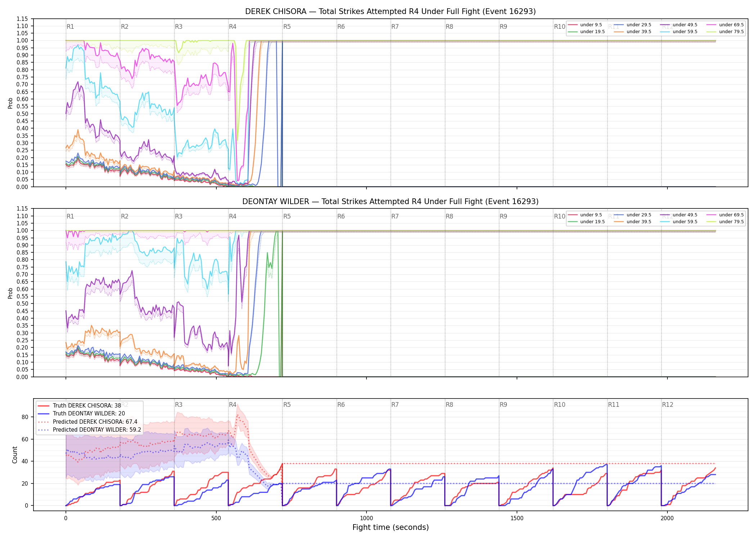Click the 'Count' y-axis label
The width and height of the screenshot is (756, 540).
tap(15, 455)
